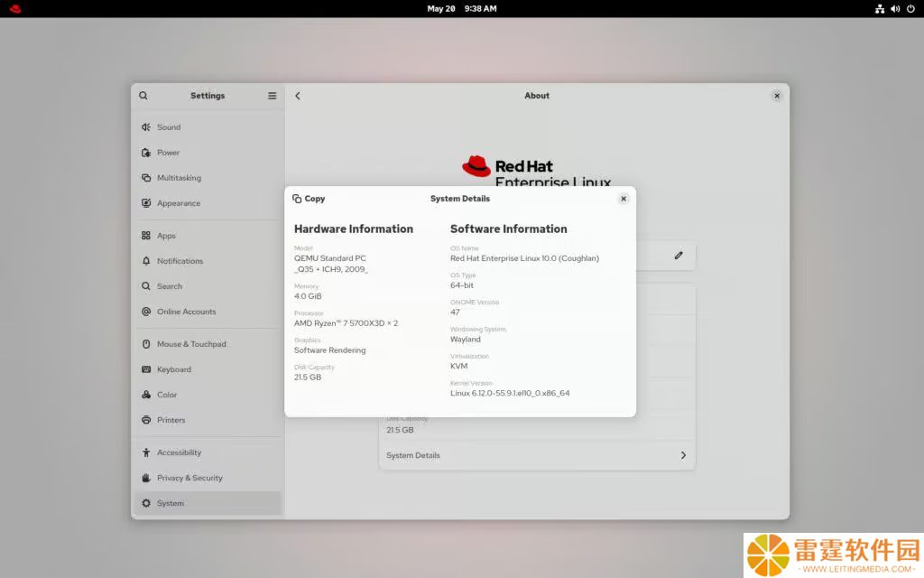Image resolution: width=924 pixels, height=578 pixels.
Task: Click the Notifications bell icon in sidebar
Action: point(146,261)
